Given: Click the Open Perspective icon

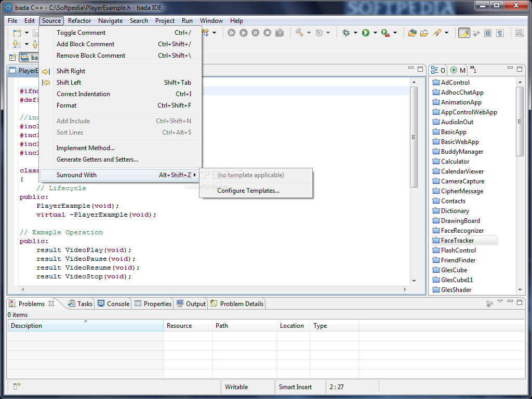Looking at the screenshot, I should [x=12, y=58].
